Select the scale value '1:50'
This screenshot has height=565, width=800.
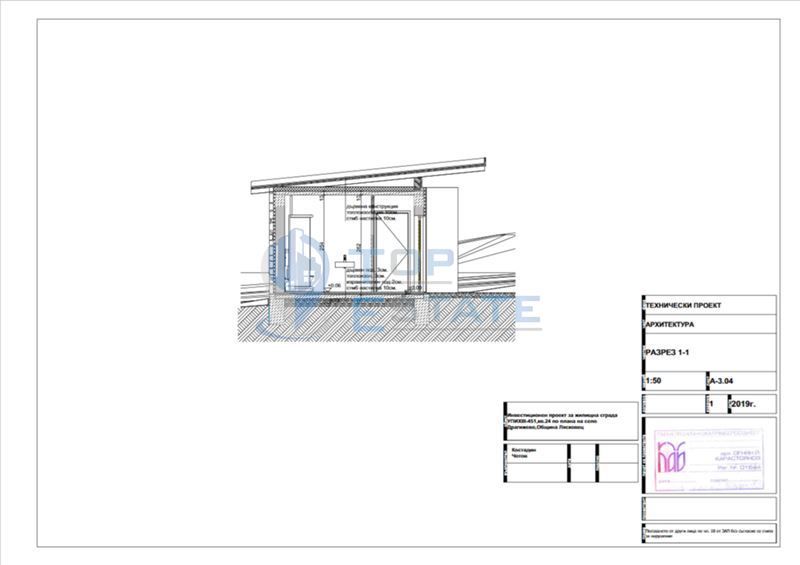653,381
